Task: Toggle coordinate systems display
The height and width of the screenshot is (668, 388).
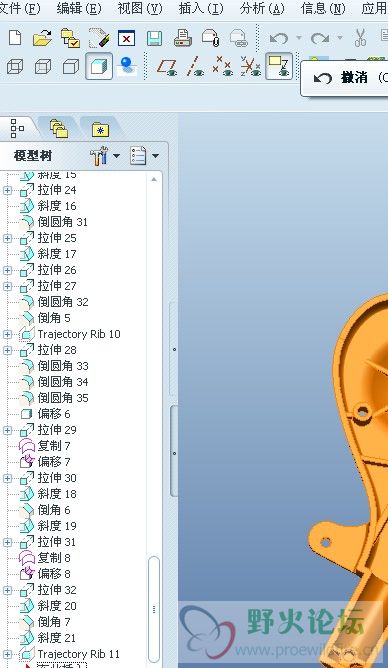Action: [x=251, y=66]
